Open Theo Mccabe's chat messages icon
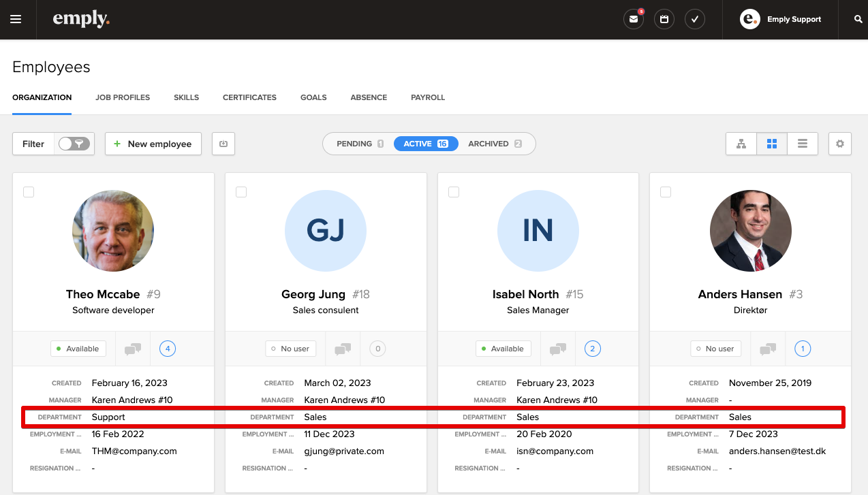 click(133, 349)
